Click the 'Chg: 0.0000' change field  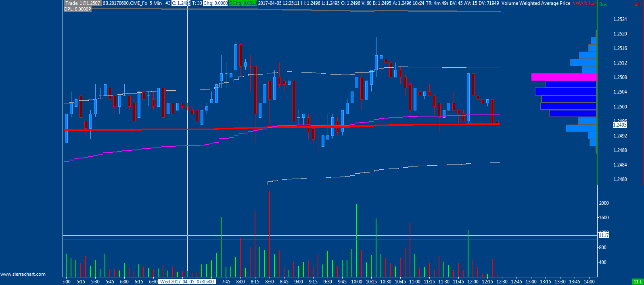coord(215,3)
